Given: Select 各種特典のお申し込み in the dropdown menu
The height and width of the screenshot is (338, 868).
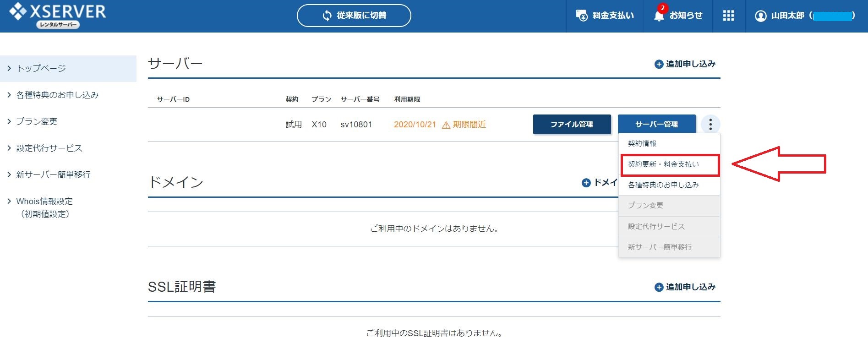Looking at the screenshot, I should 669,185.
